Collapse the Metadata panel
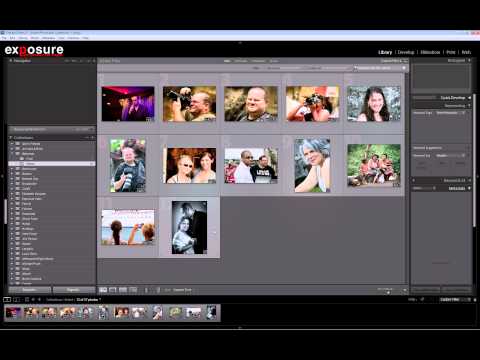 click(x=469, y=188)
